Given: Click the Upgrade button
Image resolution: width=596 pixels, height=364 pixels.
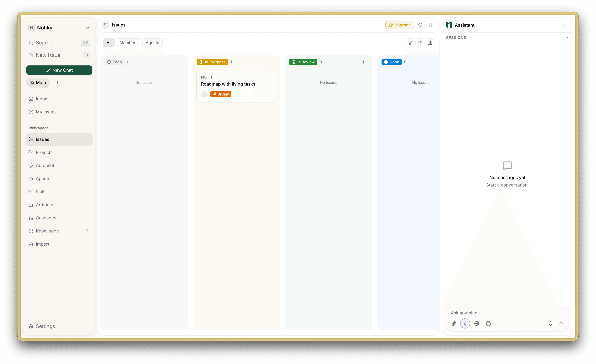Looking at the screenshot, I should click(x=400, y=25).
